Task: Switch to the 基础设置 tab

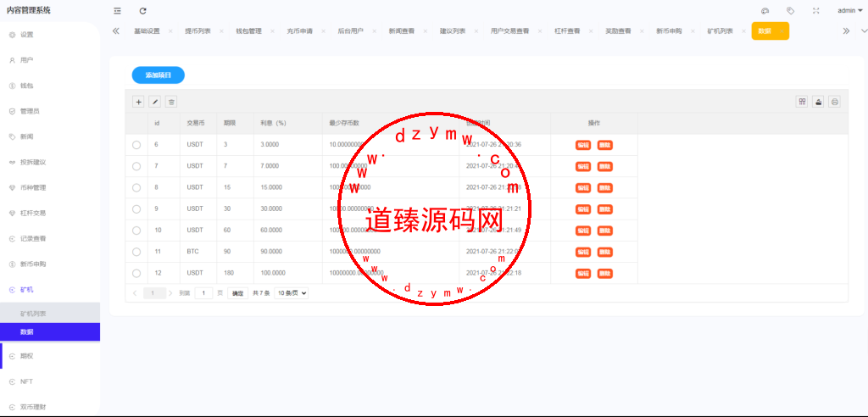Action: click(147, 31)
